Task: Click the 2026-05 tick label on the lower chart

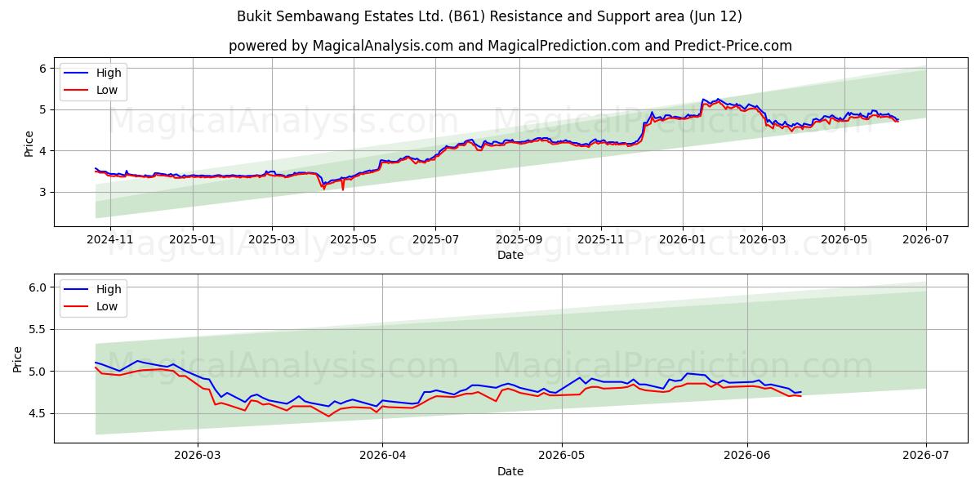Action: tap(562, 457)
